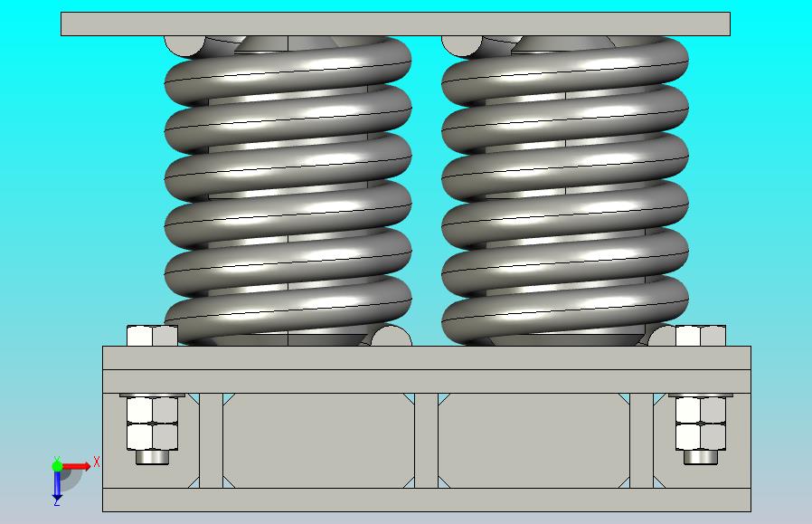
Task: Select the left web panel between the ribs
Action: [x=318, y=441]
